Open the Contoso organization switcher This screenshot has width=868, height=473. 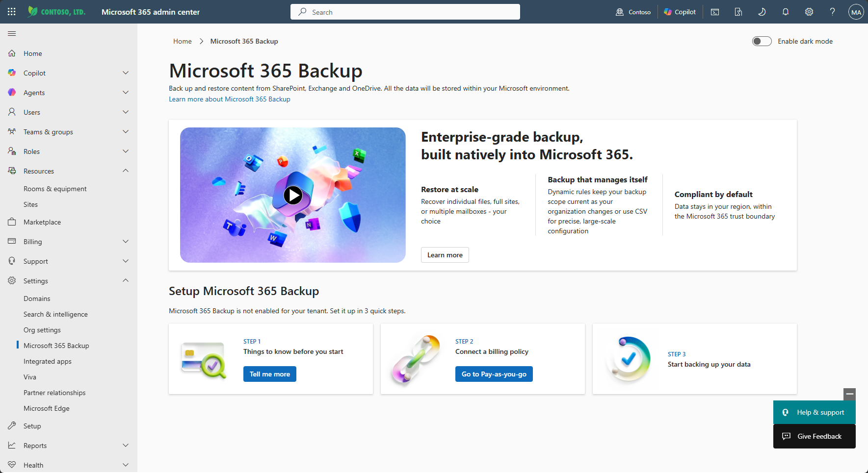[x=633, y=12]
